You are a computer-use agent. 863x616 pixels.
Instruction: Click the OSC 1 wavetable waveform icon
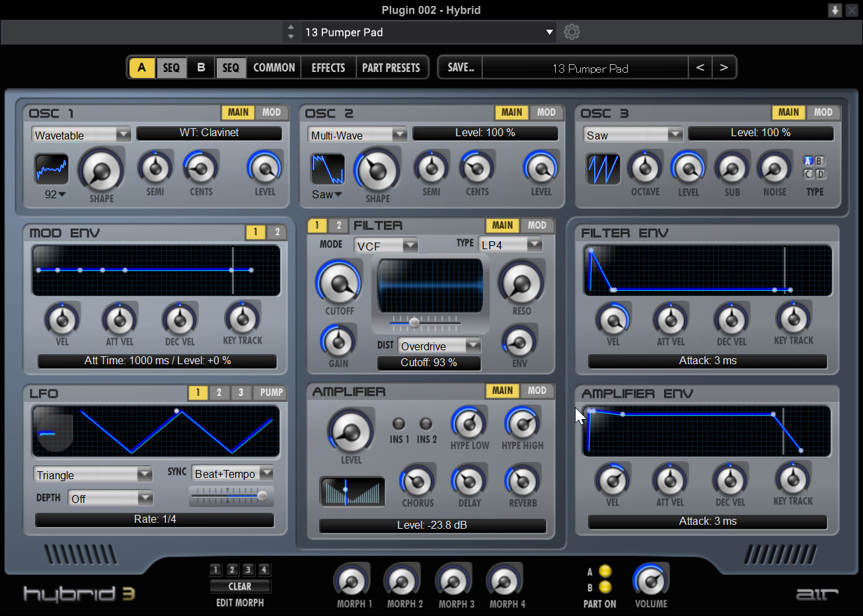[x=52, y=170]
